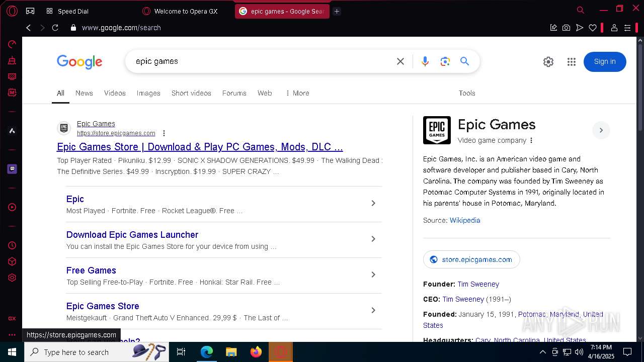Open the M chip icon in sidebar
Screen dimensions: 644x362
pos(12,93)
